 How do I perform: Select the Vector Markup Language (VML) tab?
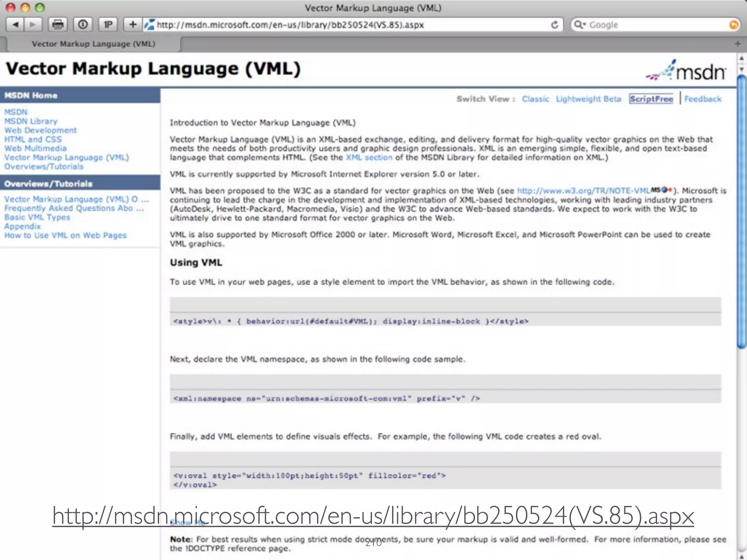(x=93, y=44)
